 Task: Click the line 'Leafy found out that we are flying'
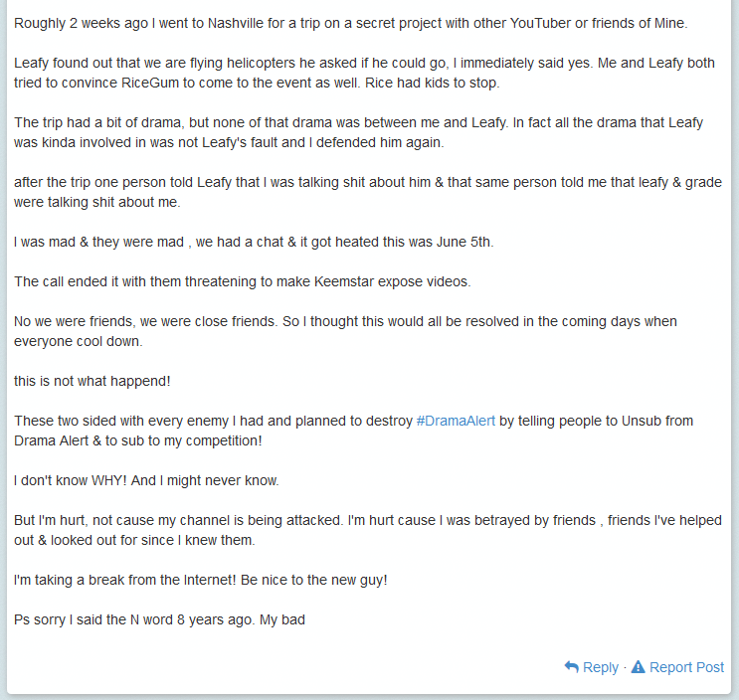tap(364, 63)
